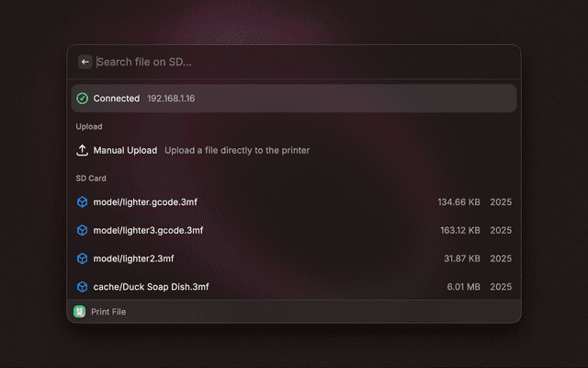
Task: Click the Upload a file directly description
Action: 237,150
